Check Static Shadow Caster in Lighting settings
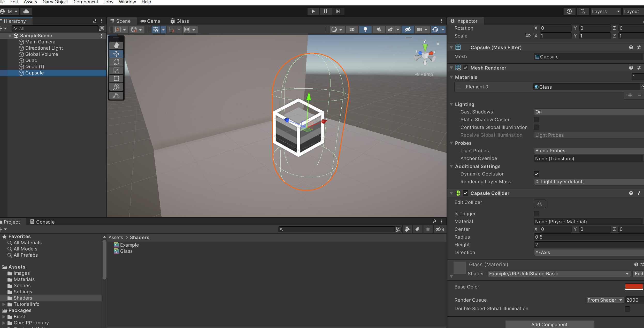 tap(537, 119)
